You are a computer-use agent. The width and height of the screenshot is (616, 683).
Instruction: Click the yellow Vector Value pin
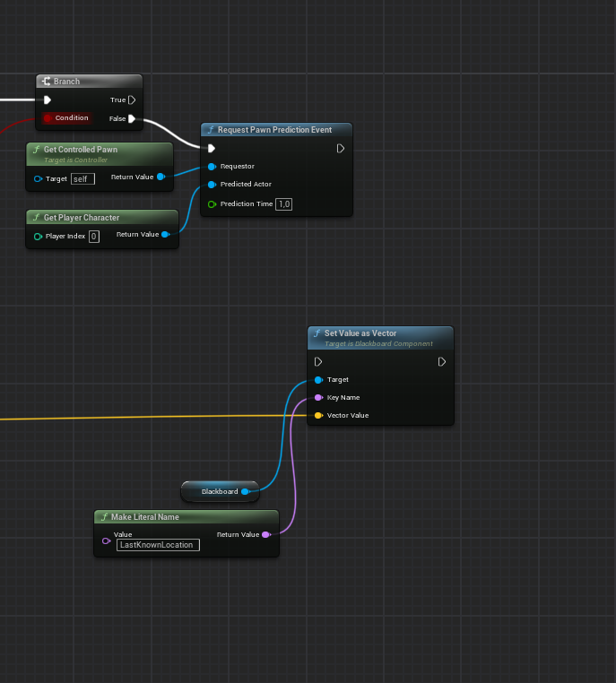click(x=318, y=416)
